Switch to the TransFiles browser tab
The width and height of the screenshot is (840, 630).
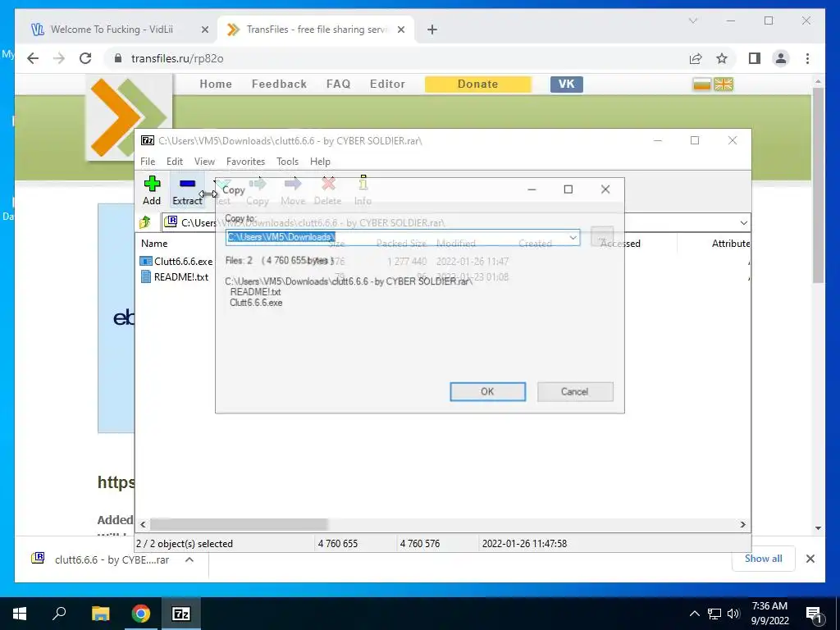[317, 30]
